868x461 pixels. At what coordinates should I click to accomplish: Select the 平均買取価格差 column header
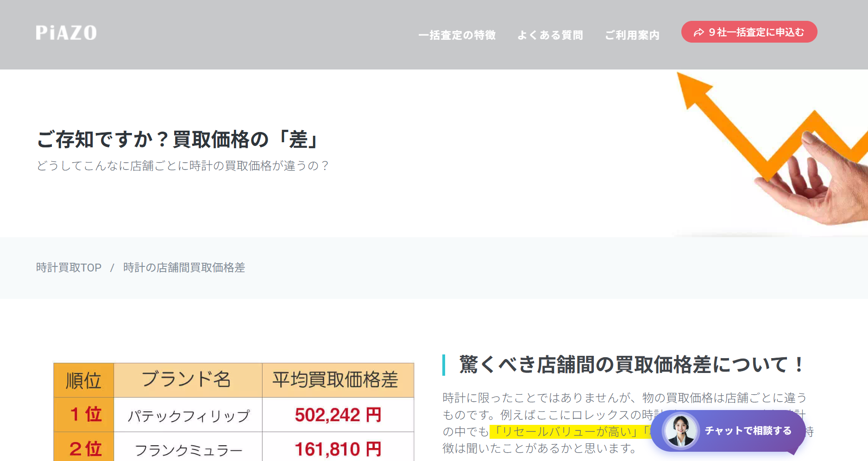click(335, 380)
